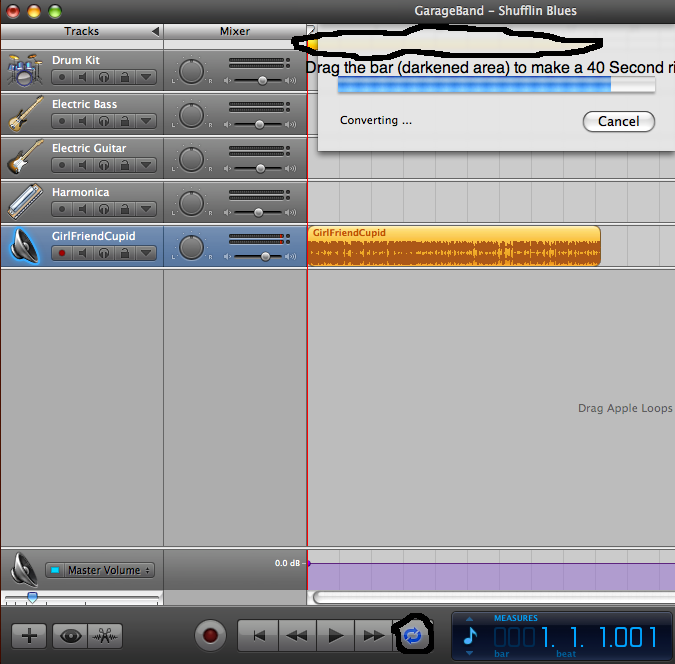The image size is (675, 664).
Task: Click the Mixer column header
Action: (x=235, y=31)
